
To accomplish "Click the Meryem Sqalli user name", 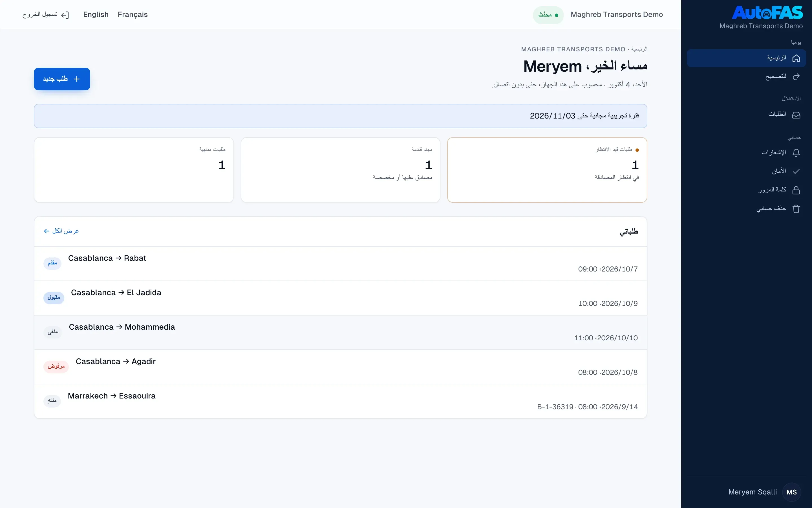I will tap(752, 492).
